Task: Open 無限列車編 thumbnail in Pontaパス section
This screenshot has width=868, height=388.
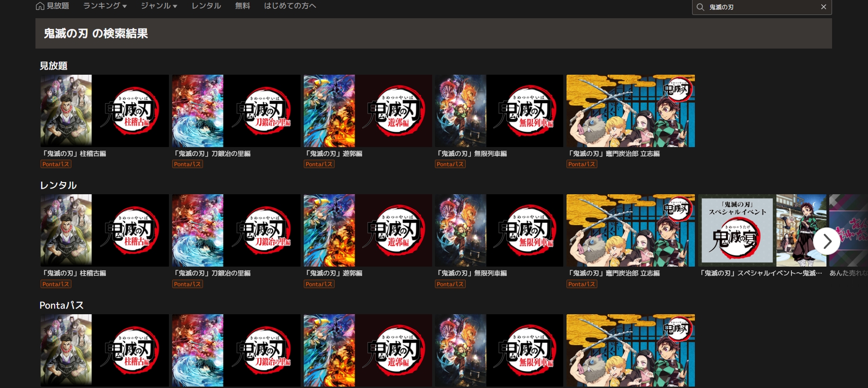Action: coord(499,350)
